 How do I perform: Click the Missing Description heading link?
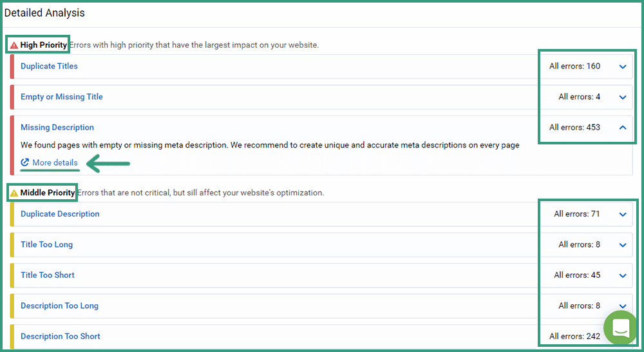click(x=57, y=128)
